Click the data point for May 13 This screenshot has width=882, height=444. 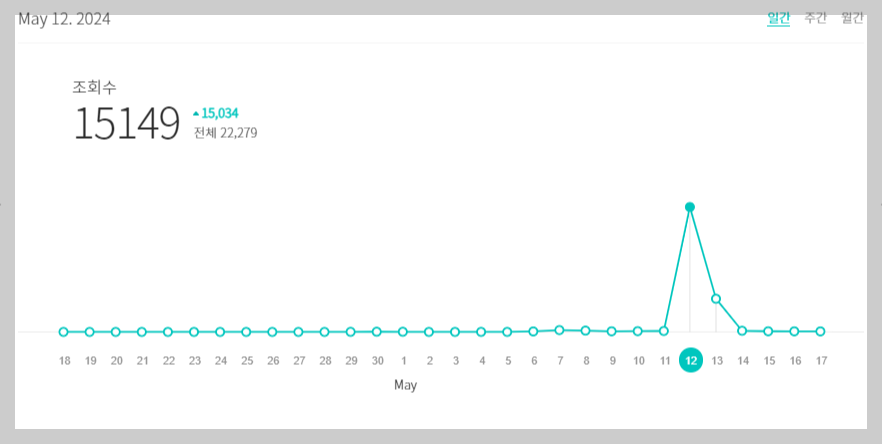pyautogui.click(x=716, y=299)
